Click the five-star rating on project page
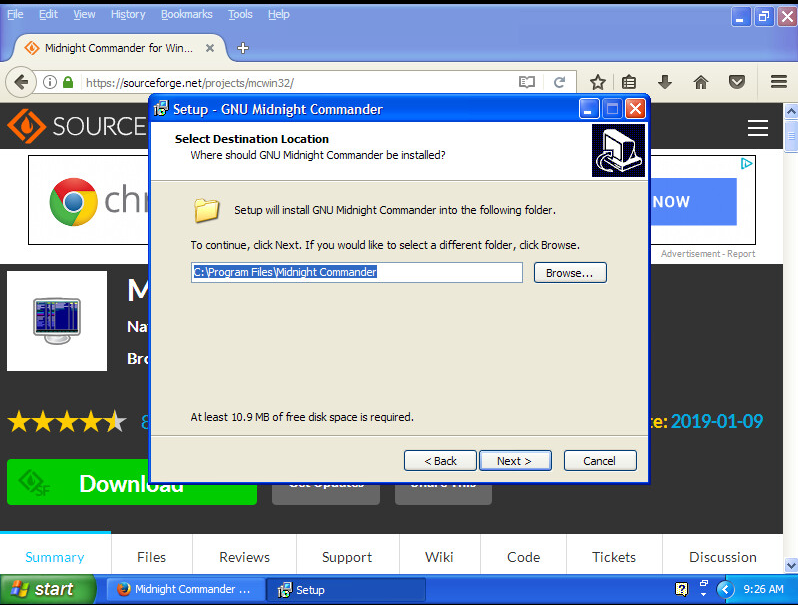798x605 pixels. pos(67,422)
